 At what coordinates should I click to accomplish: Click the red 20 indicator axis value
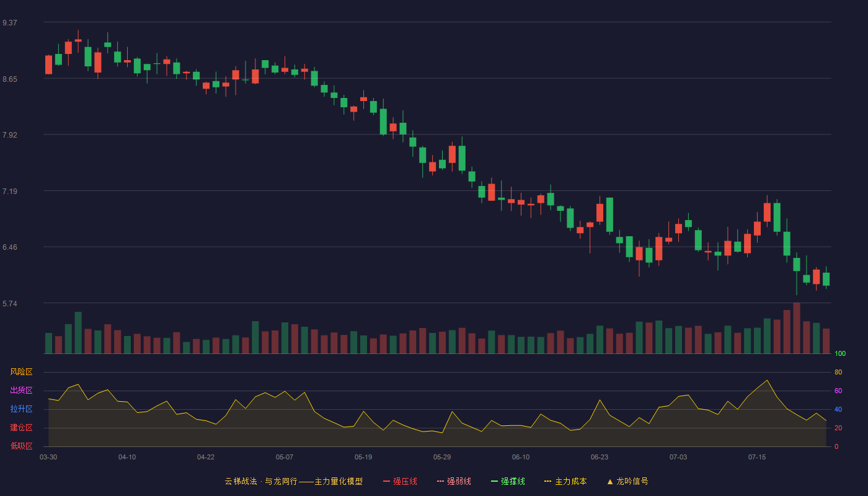(x=838, y=428)
